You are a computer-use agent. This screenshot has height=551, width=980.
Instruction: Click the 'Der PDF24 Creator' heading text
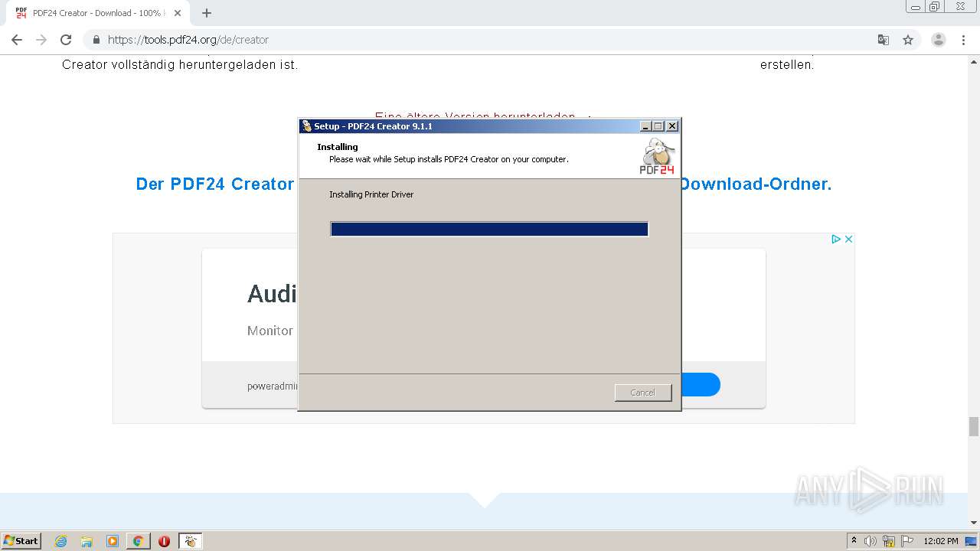tap(215, 184)
